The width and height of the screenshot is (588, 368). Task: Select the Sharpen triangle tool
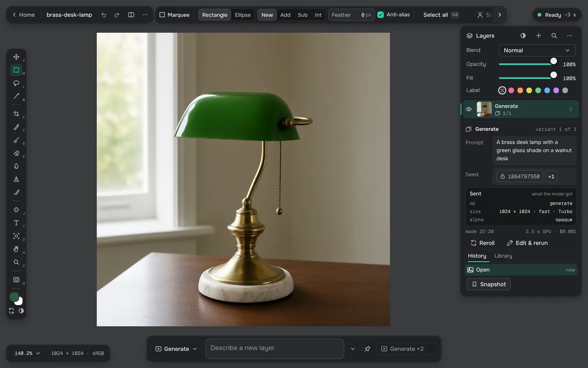tap(16, 179)
